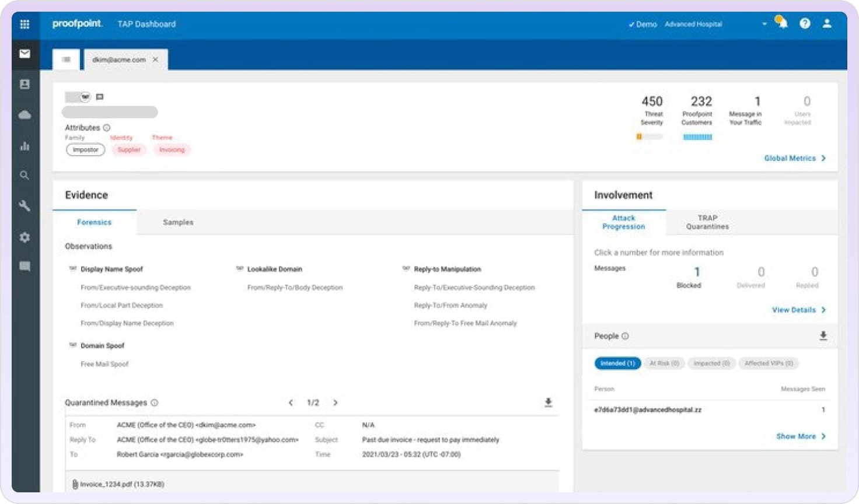Select the At Risk (0) people filter
This screenshot has width=859, height=504.
click(x=664, y=363)
